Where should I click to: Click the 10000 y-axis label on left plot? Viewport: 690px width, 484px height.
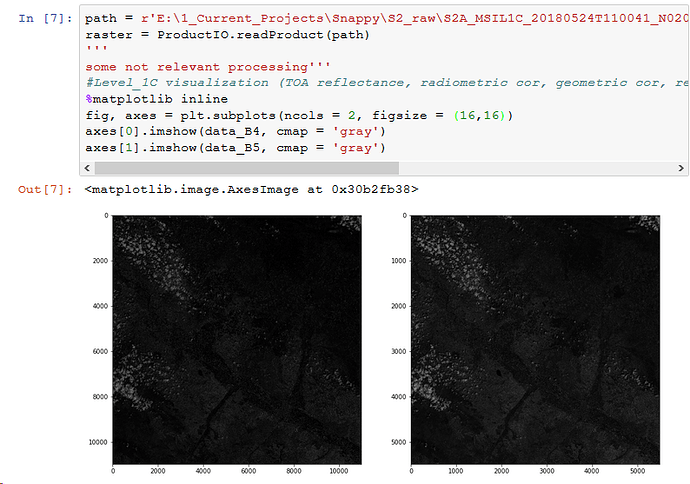(98, 442)
